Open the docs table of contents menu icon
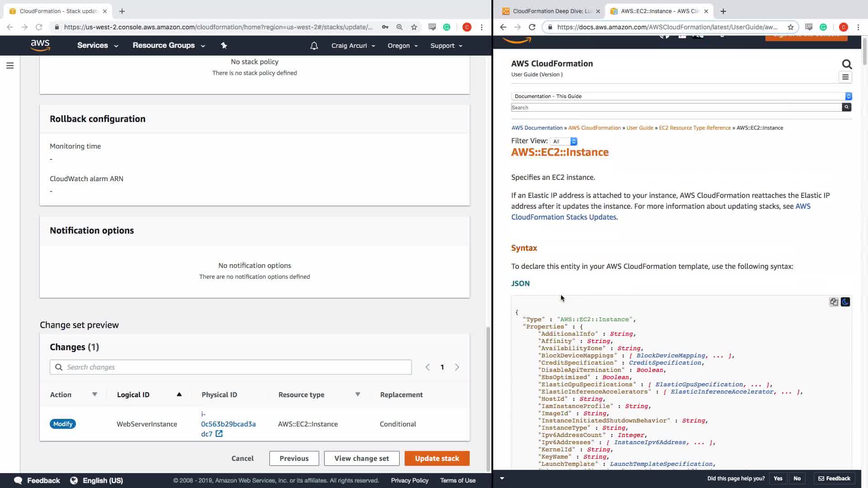The width and height of the screenshot is (868, 488). pos(845,77)
